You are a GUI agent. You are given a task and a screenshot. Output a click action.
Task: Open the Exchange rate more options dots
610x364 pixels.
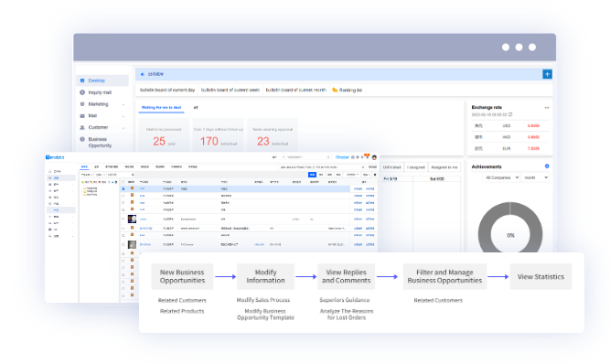[547, 108]
